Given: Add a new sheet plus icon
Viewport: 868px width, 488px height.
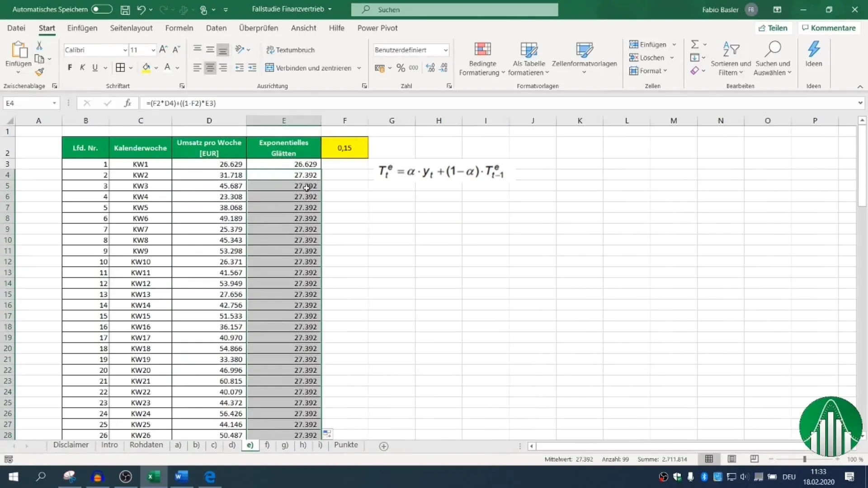Looking at the screenshot, I should pos(384,446).
